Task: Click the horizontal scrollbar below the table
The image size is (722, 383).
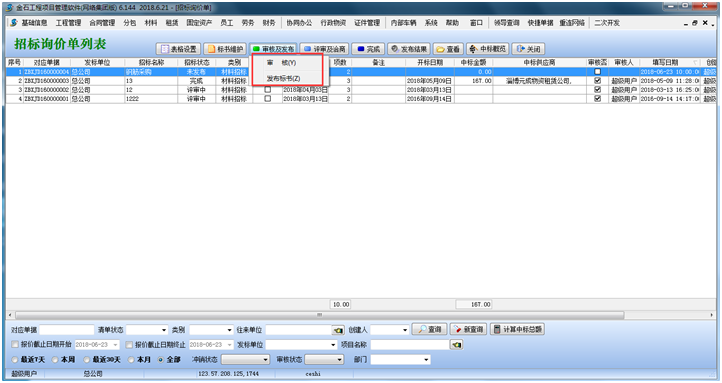Action: click(319, 315)
